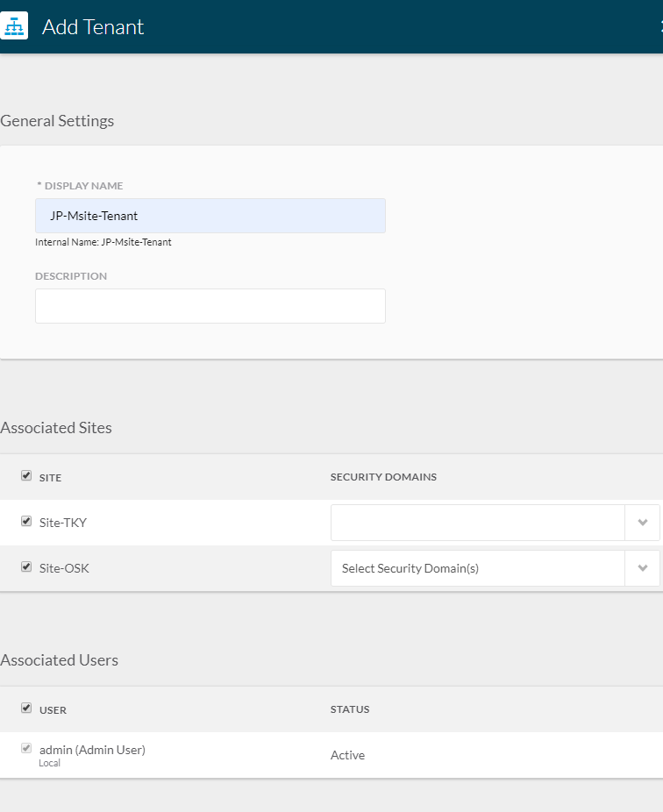Focus the Display Name input field
Image resolution: width=663 pixels, height=812 pixels.
210,216
